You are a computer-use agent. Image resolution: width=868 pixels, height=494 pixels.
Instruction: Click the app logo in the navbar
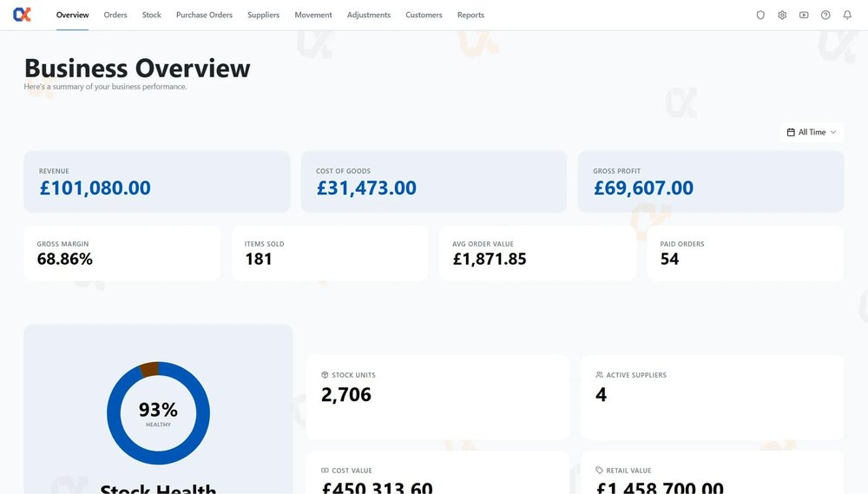pyautogui.click(x=23, y=15)
